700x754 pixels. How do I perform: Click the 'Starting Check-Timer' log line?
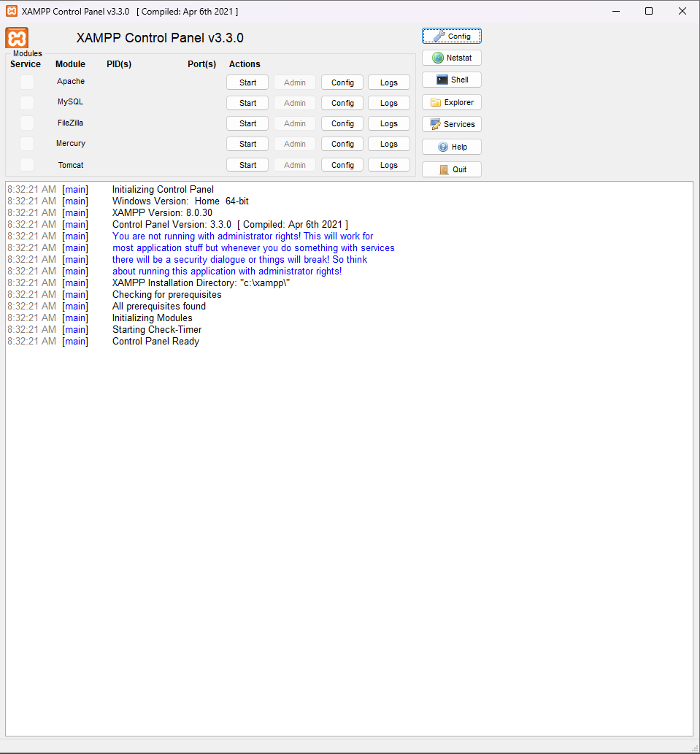[x=157, y=329]
